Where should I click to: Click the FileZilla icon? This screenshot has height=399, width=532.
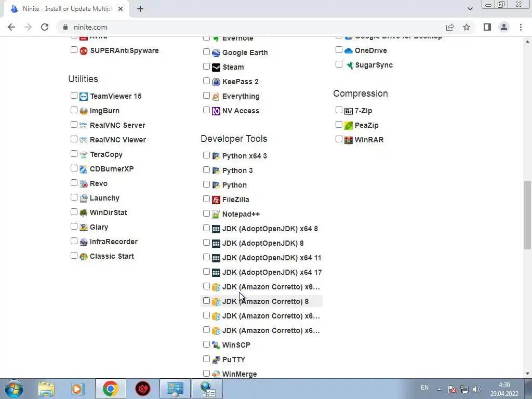click(216, 200)
